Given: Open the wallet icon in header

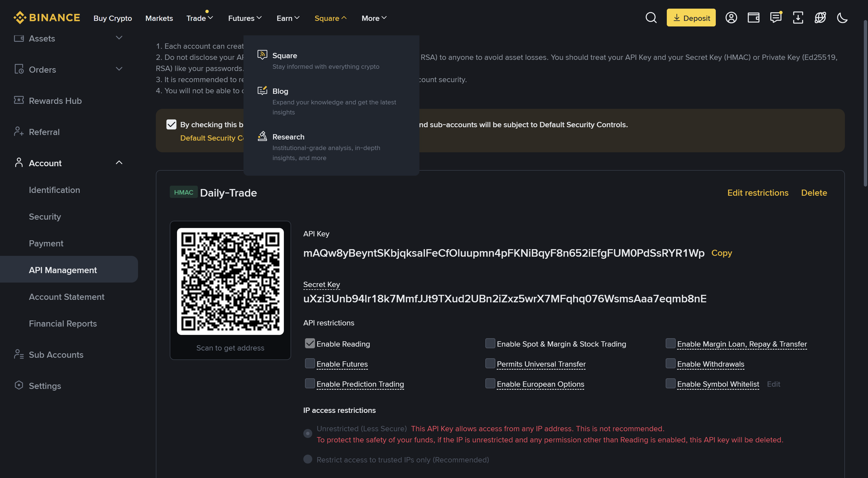Looking at the screenshot, I should click(x=753, y=18).
